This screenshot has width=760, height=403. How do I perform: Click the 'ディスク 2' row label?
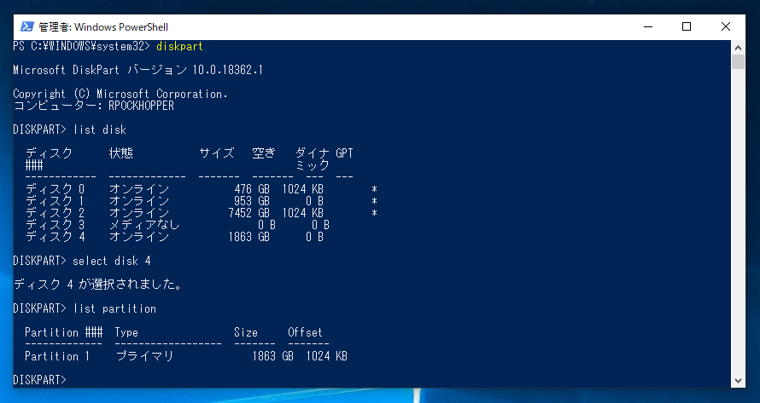click(55, 212)
